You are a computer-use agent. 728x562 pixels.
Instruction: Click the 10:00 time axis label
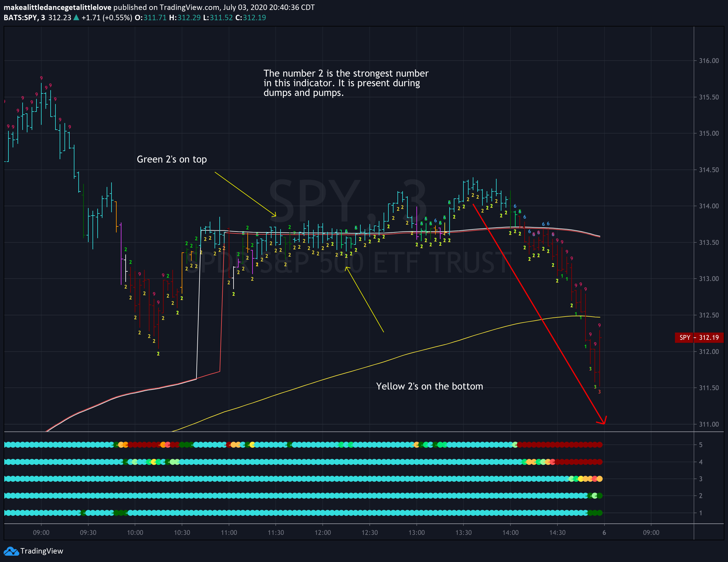(135, 533)
